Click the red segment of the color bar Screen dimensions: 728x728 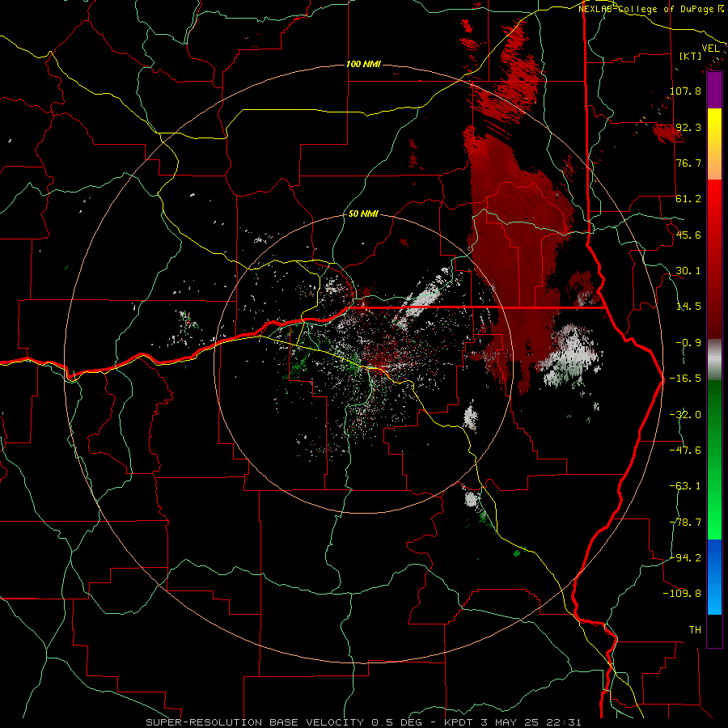point(714,259)
